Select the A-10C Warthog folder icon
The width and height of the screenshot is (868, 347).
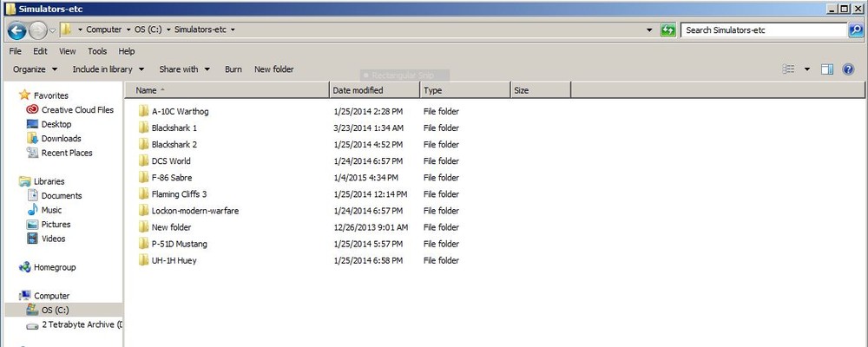[144, 111]
